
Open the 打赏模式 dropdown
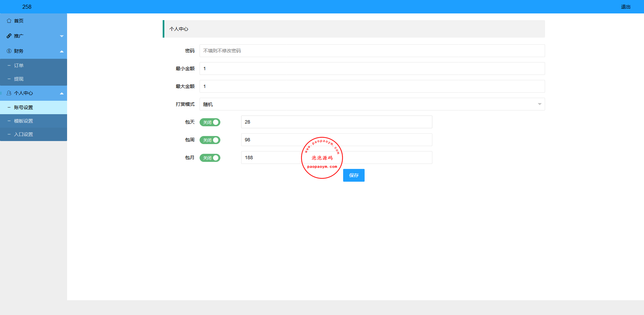pyautogui.click(x=372, y=104)
